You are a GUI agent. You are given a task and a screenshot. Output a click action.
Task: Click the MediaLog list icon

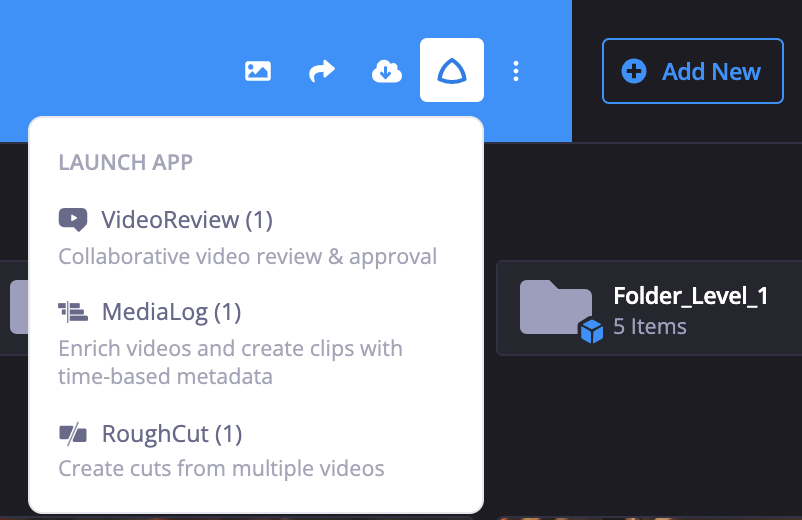tap(73, 312)
